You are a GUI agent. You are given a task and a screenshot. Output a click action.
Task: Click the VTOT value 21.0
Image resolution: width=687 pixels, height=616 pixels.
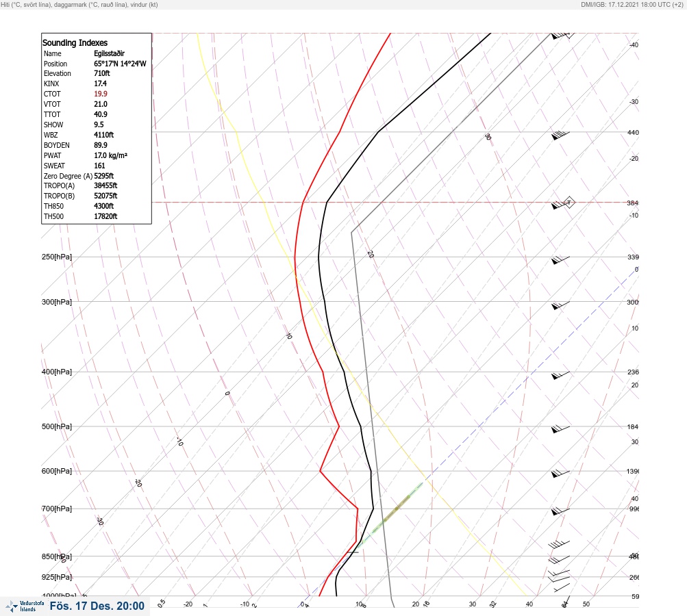pos(100,104)
